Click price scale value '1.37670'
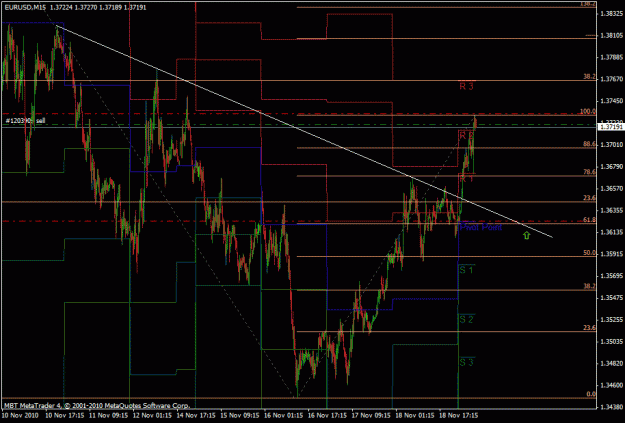Image resolution: width=625 pixels, height=423 pixels. point(611,79)
